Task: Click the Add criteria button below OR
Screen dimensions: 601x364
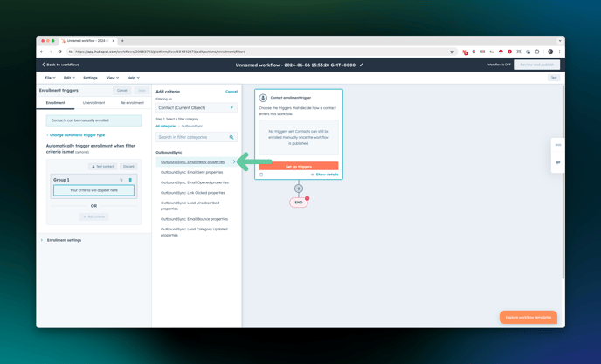Action: (94, 216)
